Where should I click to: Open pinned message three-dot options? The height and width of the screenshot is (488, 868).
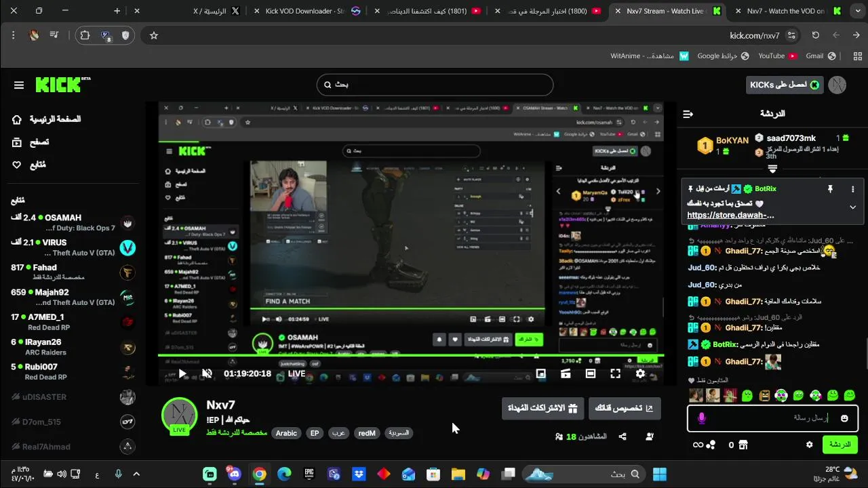pos(852,189)
